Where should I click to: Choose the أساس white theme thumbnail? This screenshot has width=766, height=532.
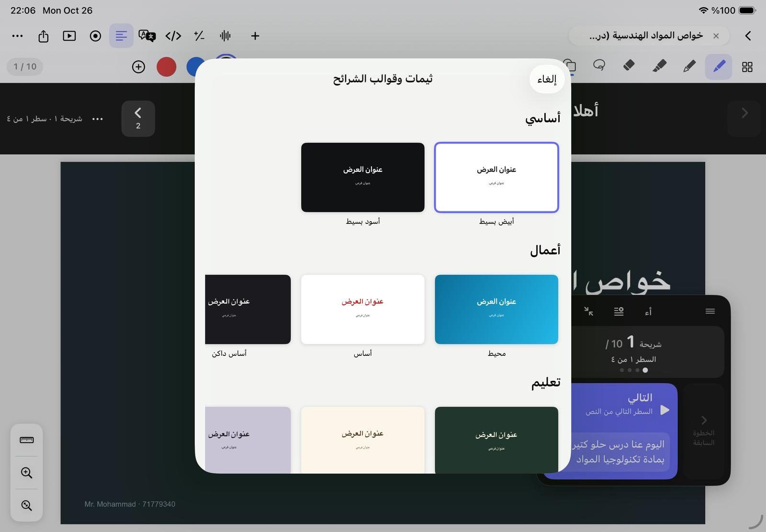pos(363,310)
